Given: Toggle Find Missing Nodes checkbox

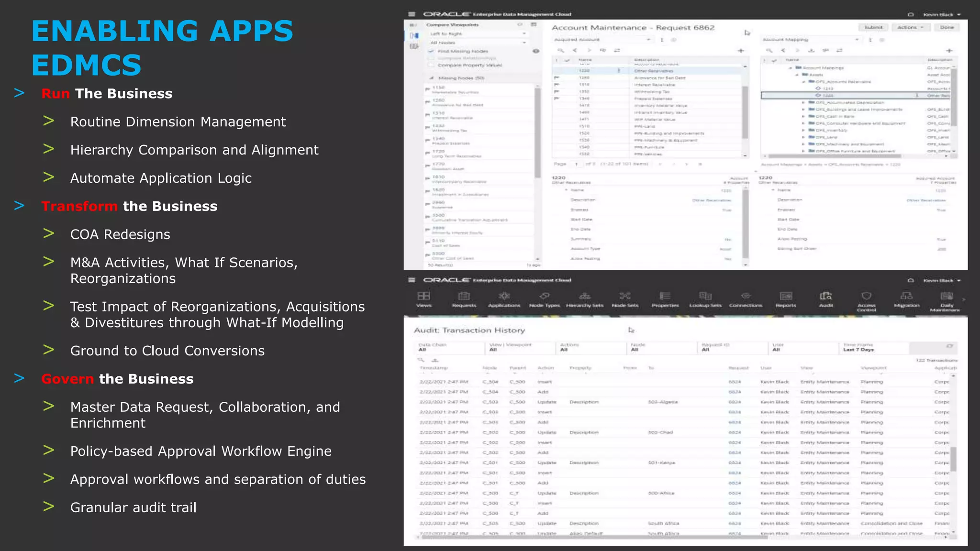Looking at the screenshot, I should 431,51.
